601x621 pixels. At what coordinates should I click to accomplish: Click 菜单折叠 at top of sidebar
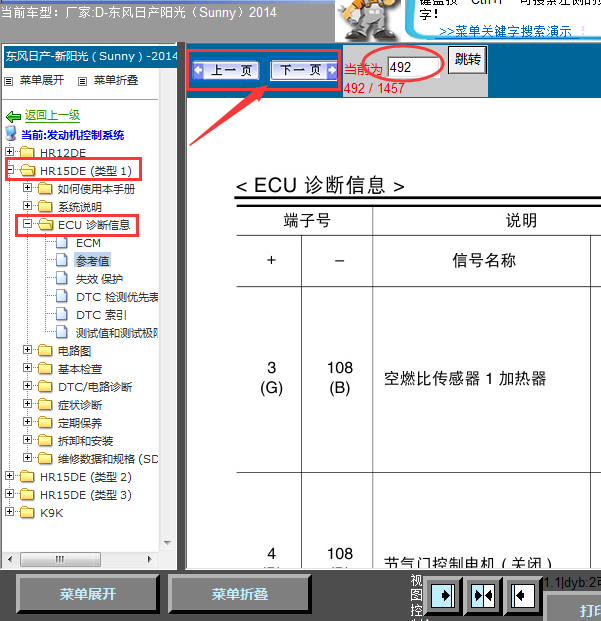(116, 80)
